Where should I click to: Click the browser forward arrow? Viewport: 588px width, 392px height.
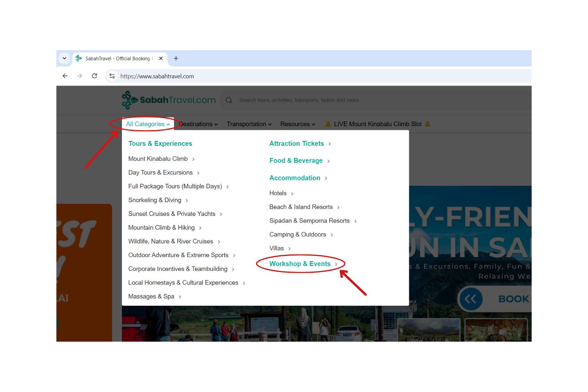[x=80, y=76]
